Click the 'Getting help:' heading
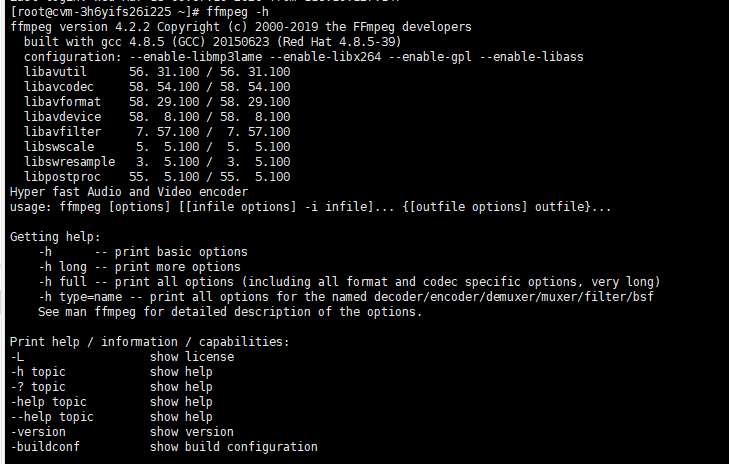 coord(55,236)
